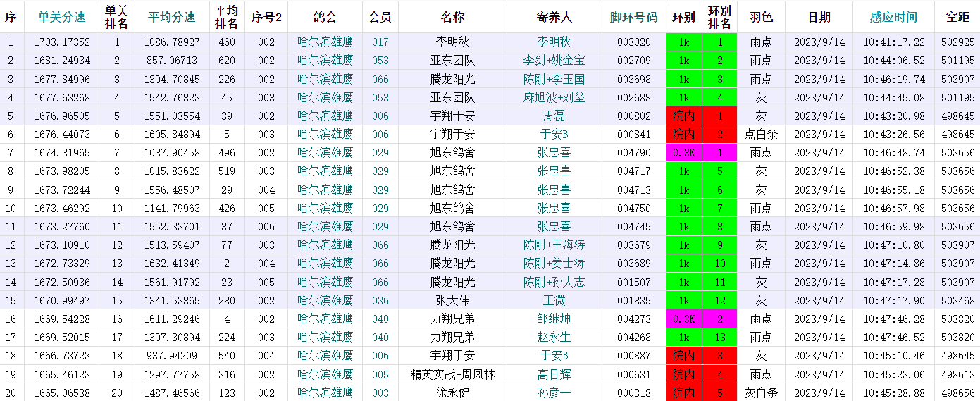Sort by 单关分速 column header

(x=61, y=17)
